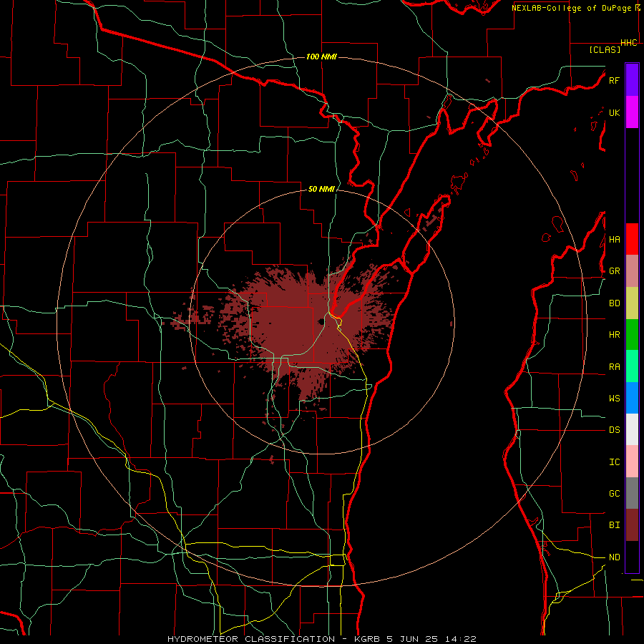Screen dimensions: 644x644
Task: Select the light pink IC legend swatch
Action: [x=632, y=462]
